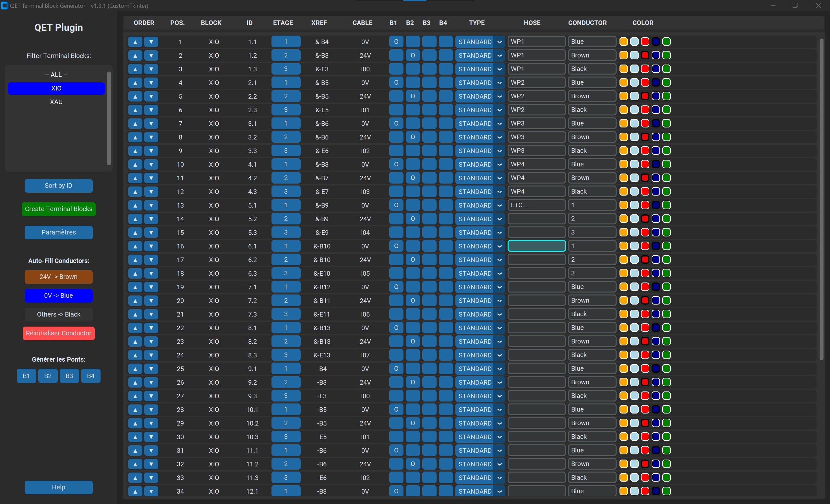830x504 pixels.
Task: Click the up arrow for position 12
Action: (135, 192)
